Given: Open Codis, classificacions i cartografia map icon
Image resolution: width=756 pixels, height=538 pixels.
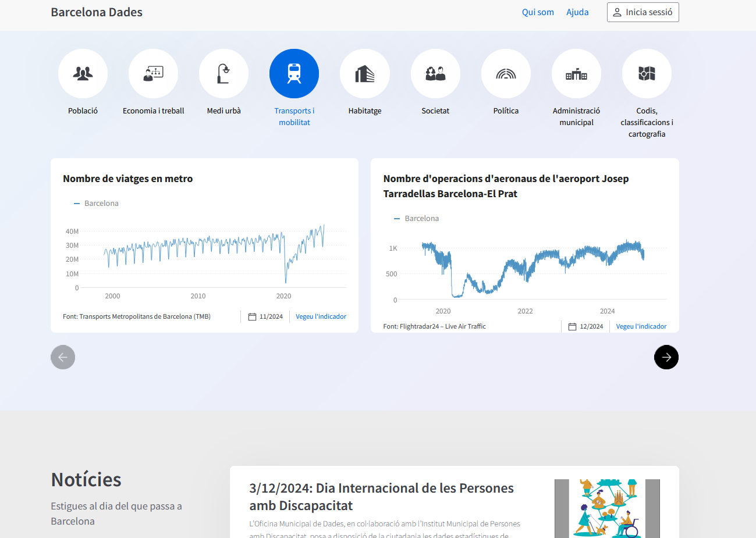Looking at the screenshot, I should point(647,74).
